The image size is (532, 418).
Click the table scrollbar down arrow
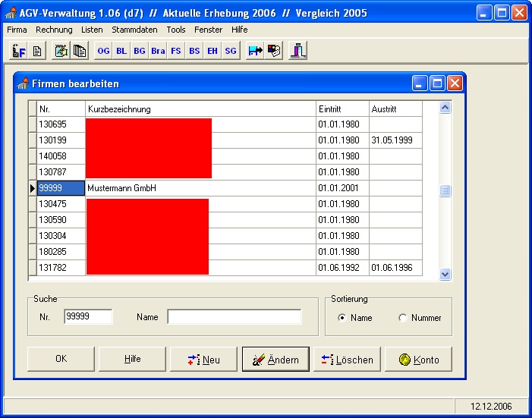click(445, 274)
